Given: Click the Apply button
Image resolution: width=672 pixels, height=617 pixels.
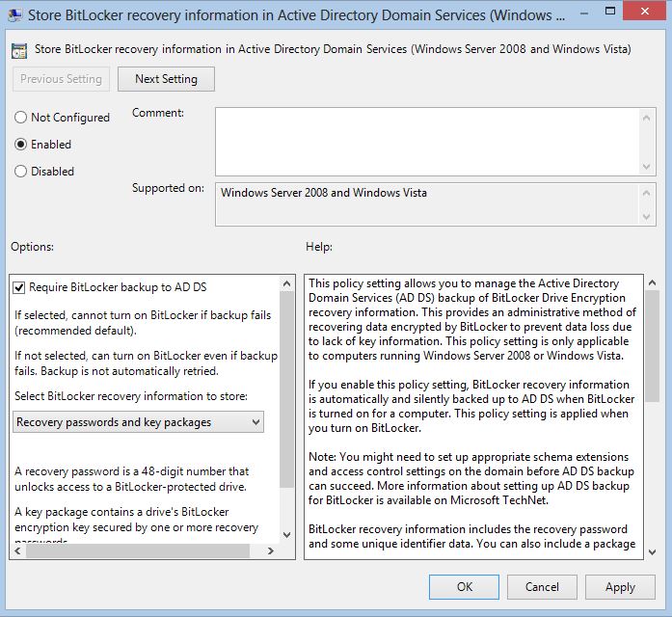Looking at the screenshot, I should (x=620, y=586).
